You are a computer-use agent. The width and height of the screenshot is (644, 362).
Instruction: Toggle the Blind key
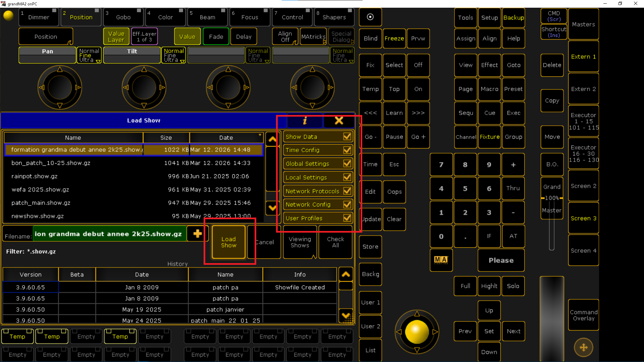[370, 39]
